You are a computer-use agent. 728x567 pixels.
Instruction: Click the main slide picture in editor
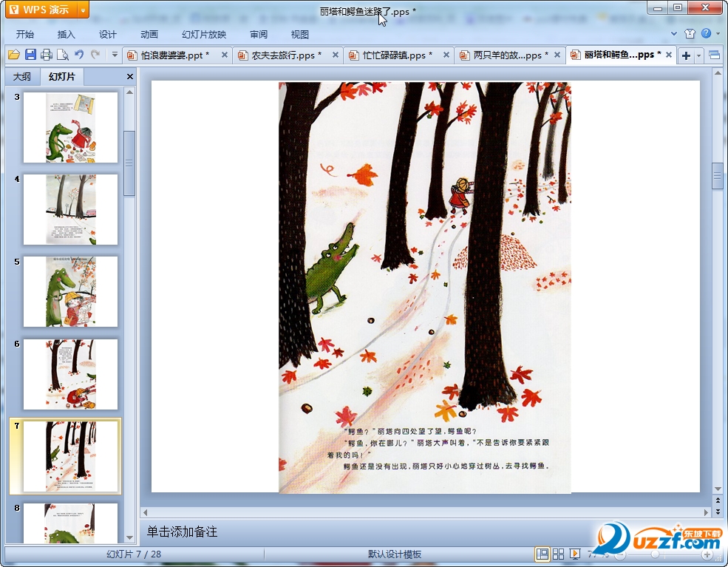[424, 287]
